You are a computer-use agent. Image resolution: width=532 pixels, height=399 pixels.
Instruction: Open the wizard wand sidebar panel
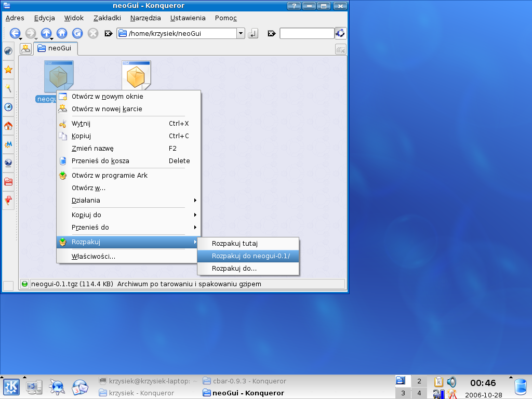tap(8, 88)
